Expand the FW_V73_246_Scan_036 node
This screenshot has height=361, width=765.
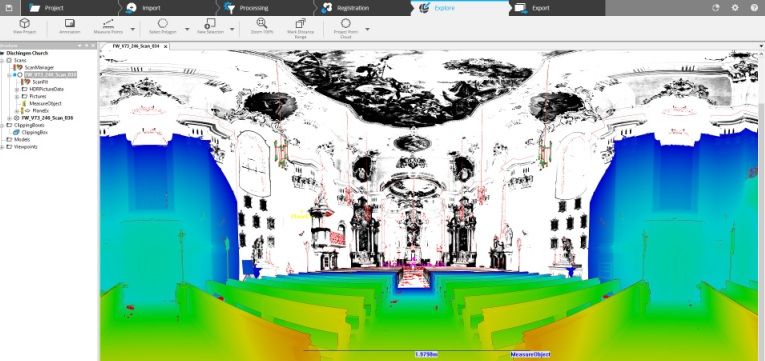click(x=10, y=118)
